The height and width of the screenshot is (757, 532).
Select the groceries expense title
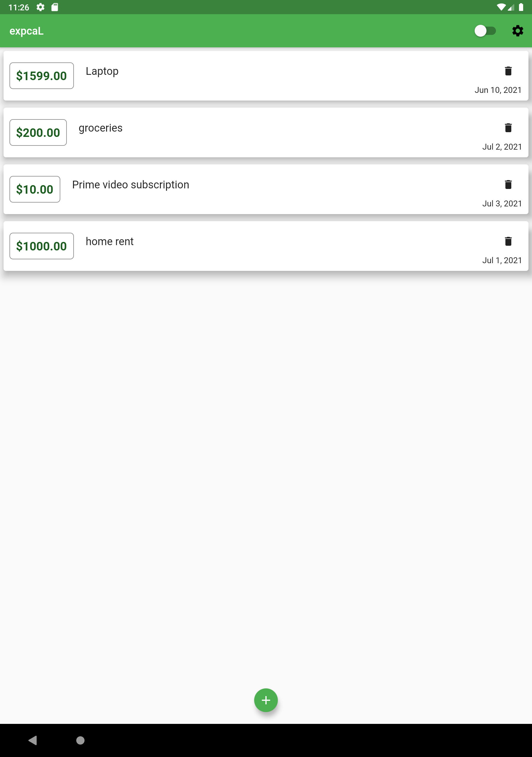pos(100,128)
